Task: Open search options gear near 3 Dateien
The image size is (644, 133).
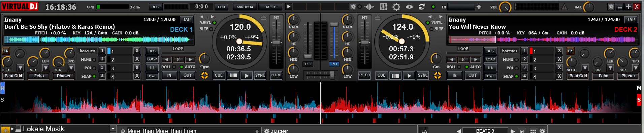Action: 266,131
